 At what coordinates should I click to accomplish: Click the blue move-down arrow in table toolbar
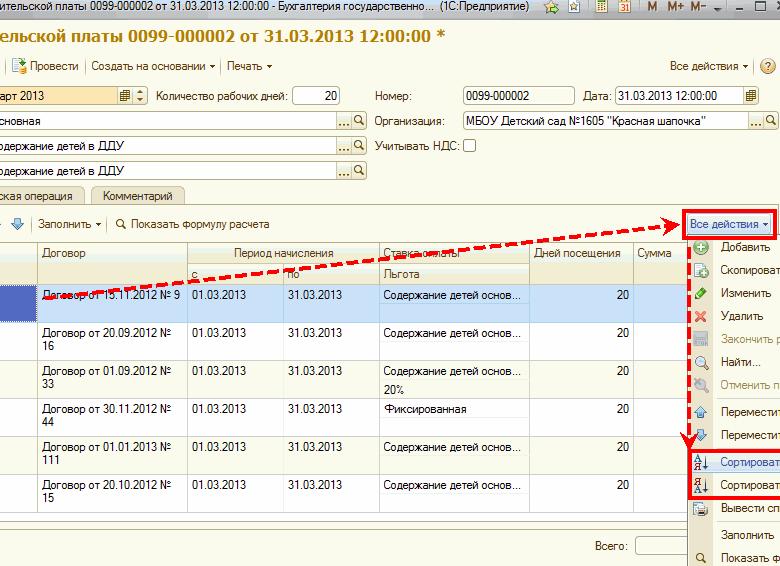tap(17, 224)
